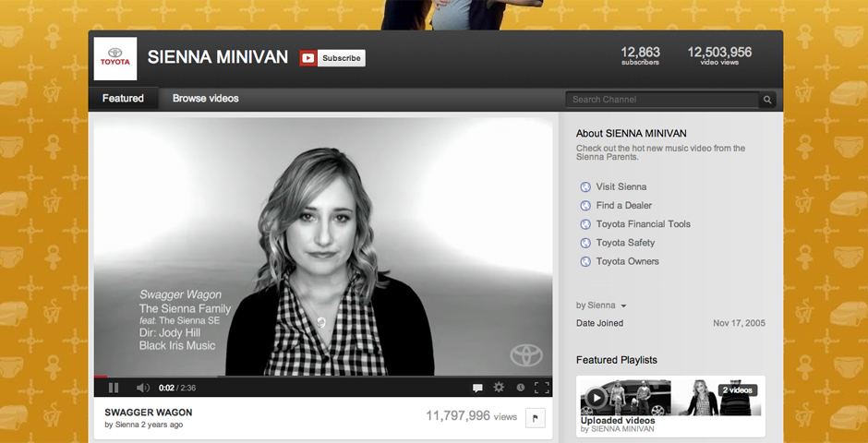Click the Toyota channel logo
This screenshot has height=443, width=868.
[115, 59]
